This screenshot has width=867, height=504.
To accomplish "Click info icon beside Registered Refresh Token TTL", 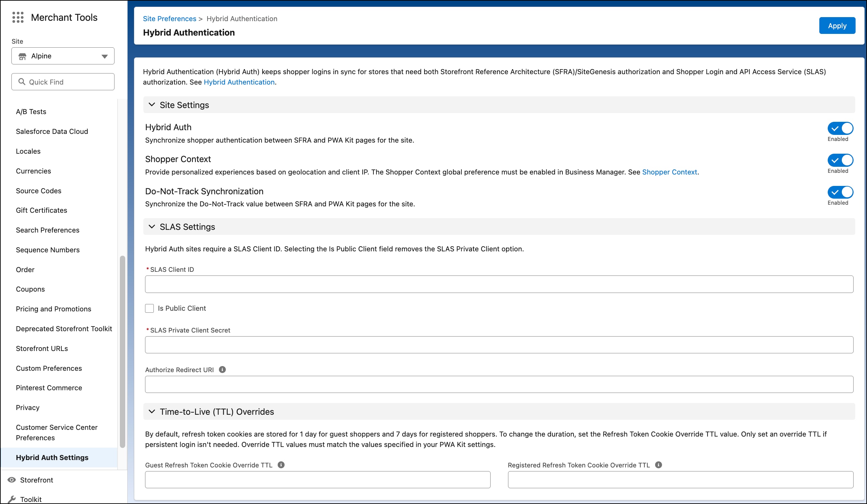I will 658,465.
